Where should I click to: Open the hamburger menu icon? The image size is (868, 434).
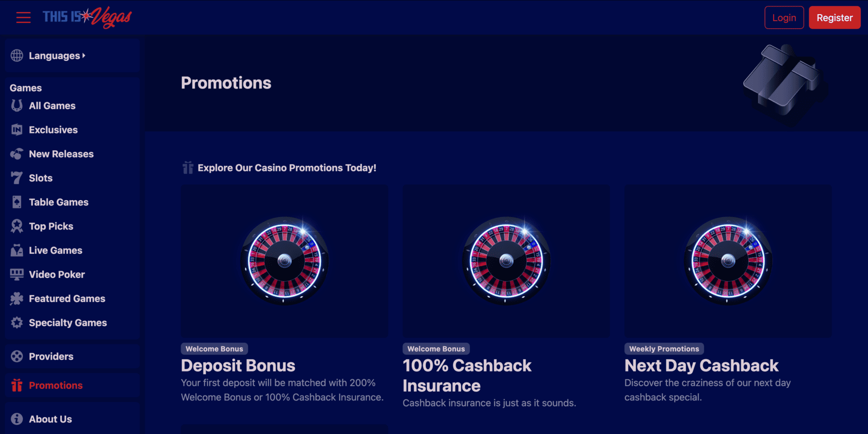23,18
